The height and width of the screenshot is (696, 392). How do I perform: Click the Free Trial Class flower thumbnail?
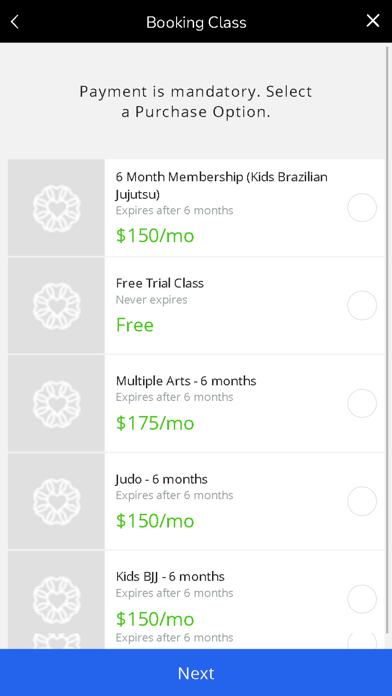(56, 306)
